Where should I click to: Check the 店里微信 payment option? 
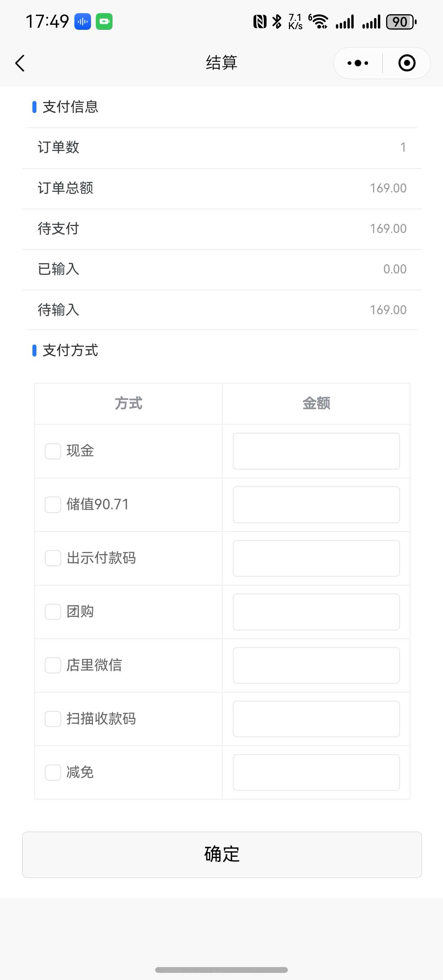click(53, 665)
